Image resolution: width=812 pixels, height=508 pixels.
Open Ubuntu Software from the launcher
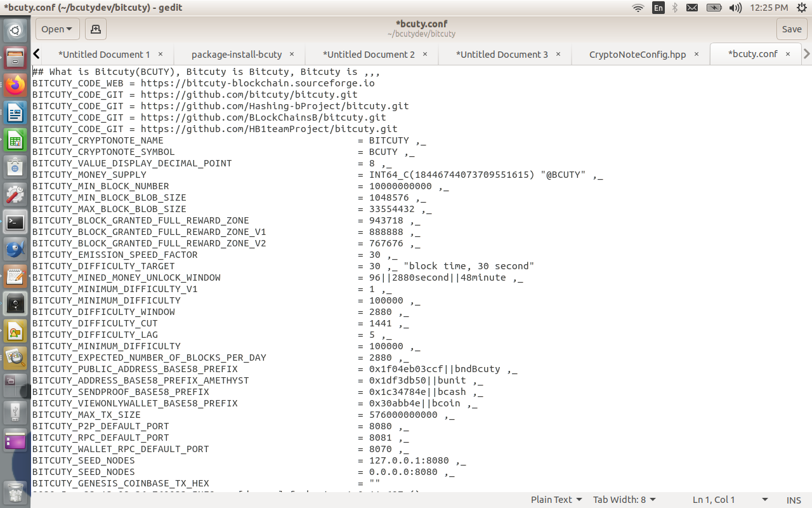15,168
